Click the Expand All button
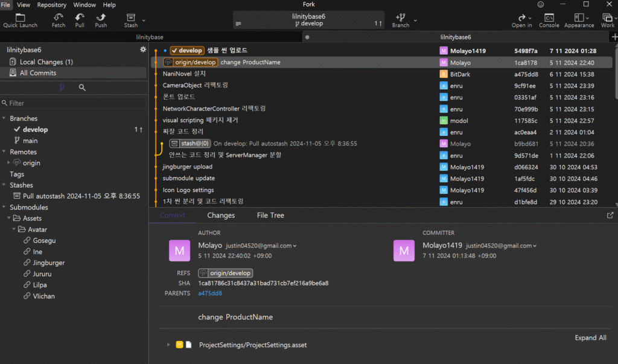 click(590, 338)
